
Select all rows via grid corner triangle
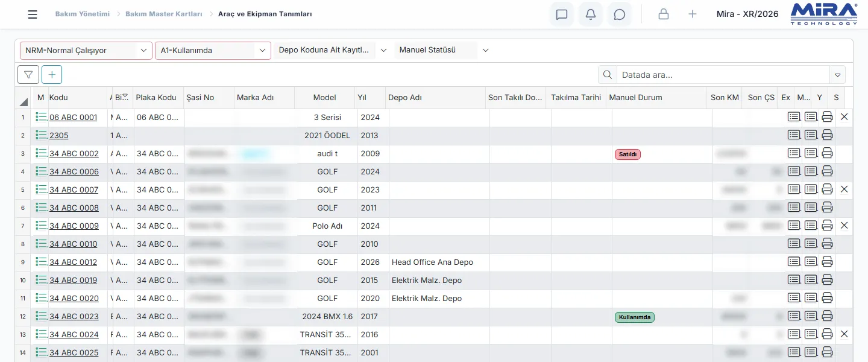(24, 101)
